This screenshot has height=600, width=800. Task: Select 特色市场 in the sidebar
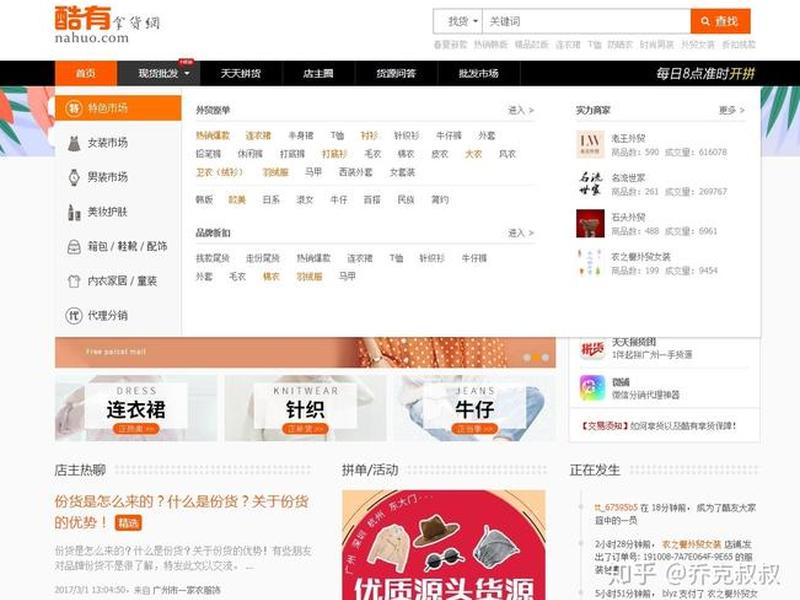pyautogui.click(x=118, y=108)
